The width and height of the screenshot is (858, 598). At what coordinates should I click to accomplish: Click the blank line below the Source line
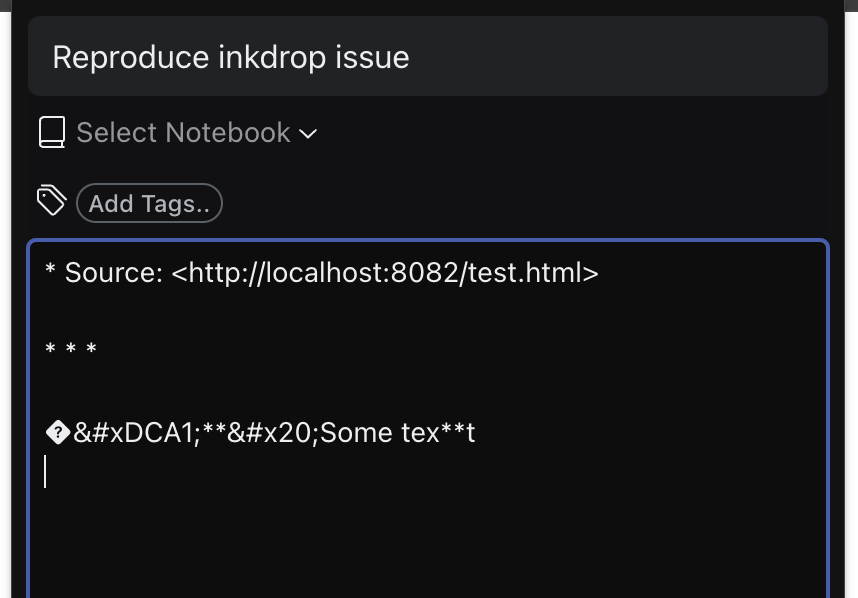428,311
